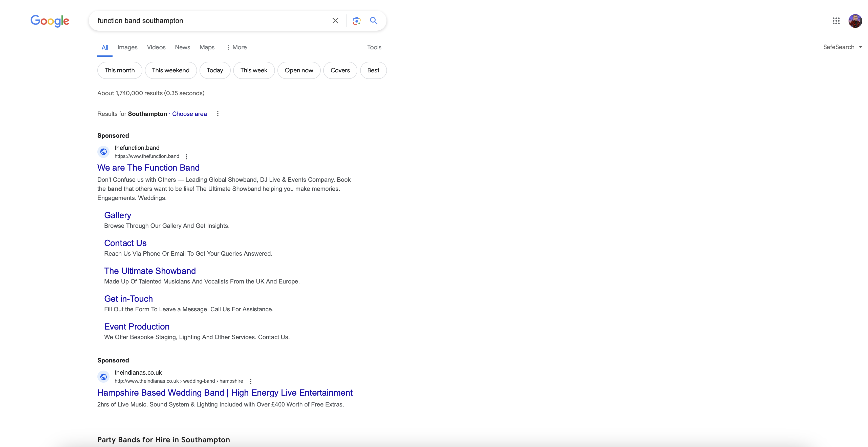Open the Google apps grid
Image resolution: width=868 pixels, height=447 pixels.
(836, 21)
